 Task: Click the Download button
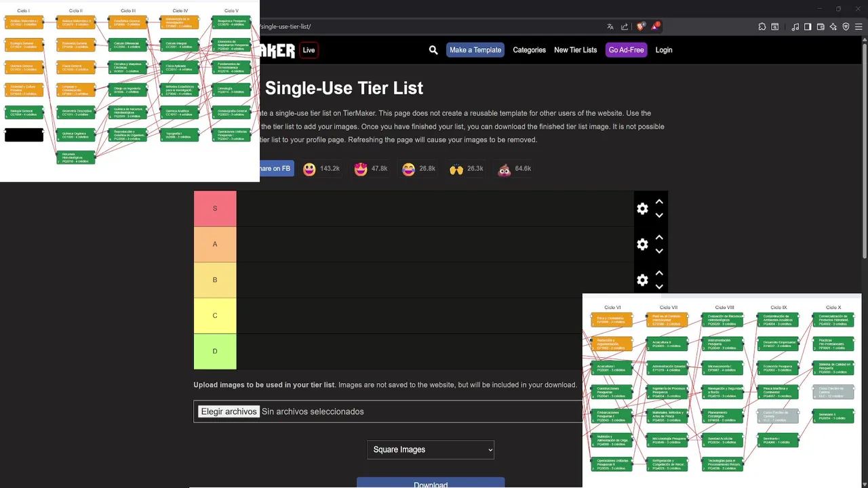coord(431,483)
